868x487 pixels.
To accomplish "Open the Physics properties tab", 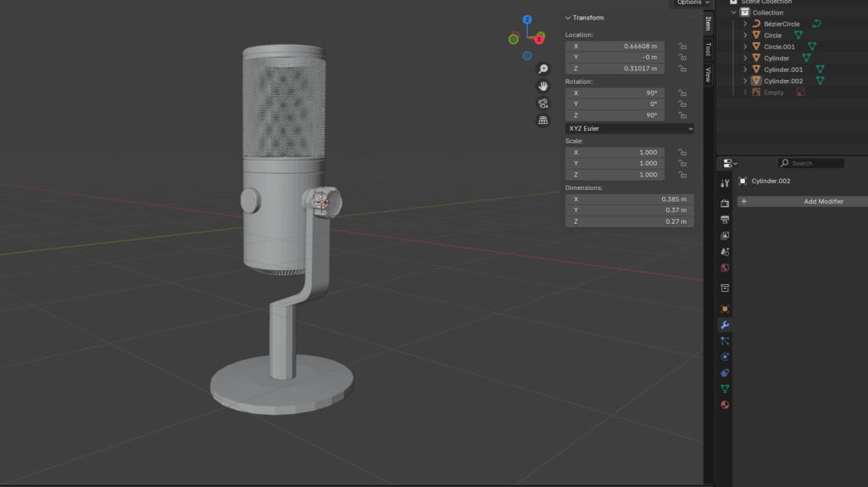I will tap(725, 357).
